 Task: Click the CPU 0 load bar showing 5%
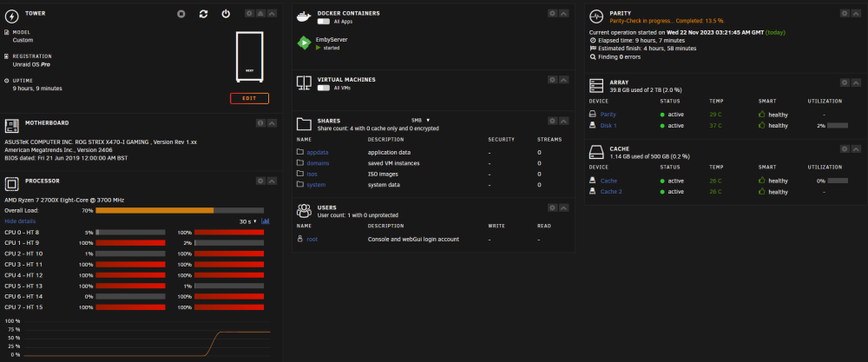point(131,232)
